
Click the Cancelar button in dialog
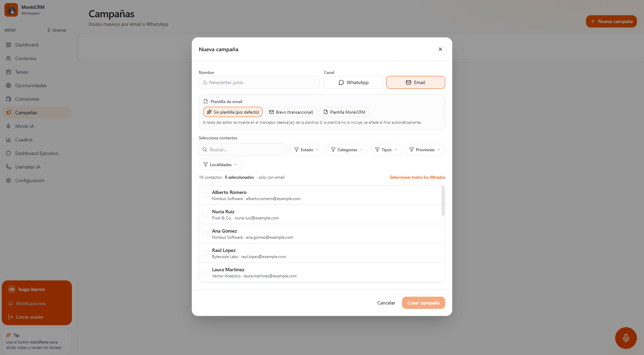tap(386, 303)
